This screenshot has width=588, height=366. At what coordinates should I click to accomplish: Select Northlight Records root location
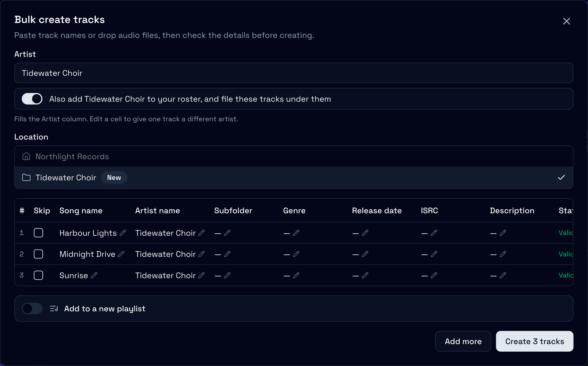294,156
